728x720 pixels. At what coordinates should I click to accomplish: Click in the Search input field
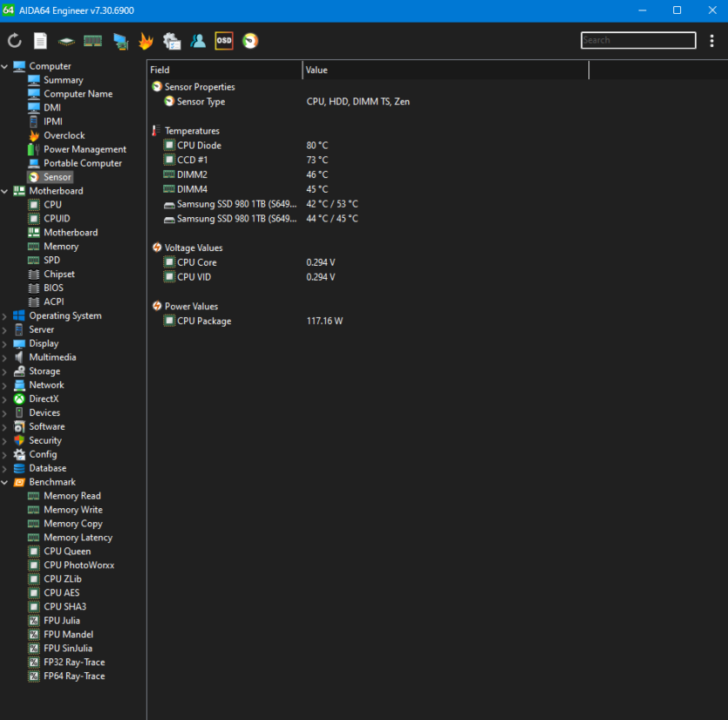[x=638, y=40]
